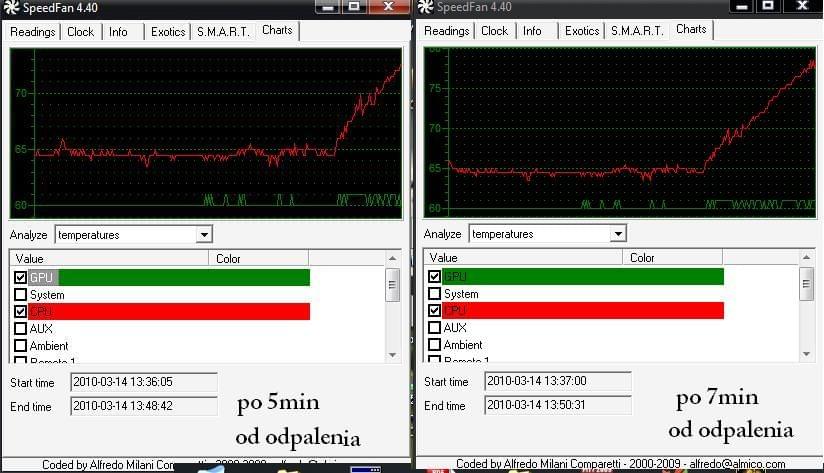Open the Exotics tab in left window
Image resolution: width=824 pixels, height=473 pixels.
pyautogui.click(x=168, y=32)
